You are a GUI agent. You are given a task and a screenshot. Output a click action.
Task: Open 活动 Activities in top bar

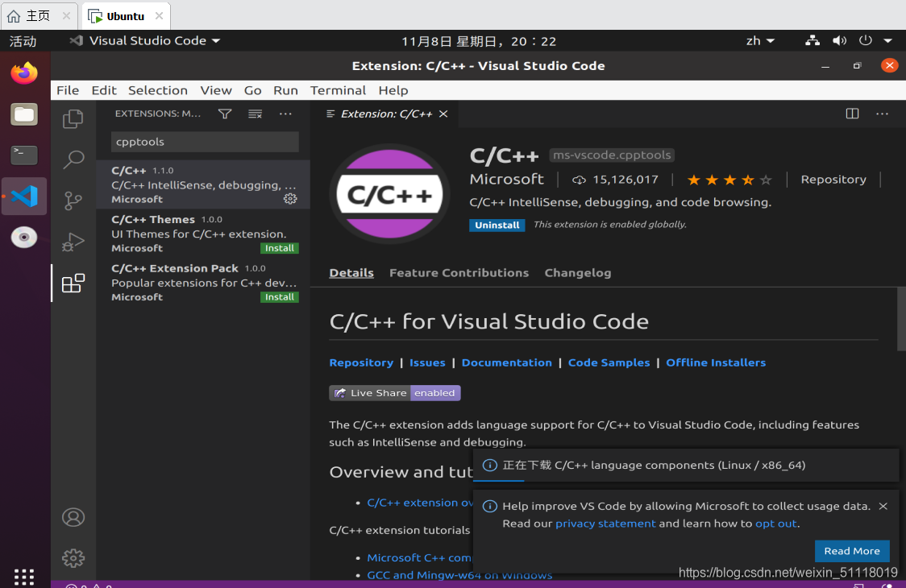[23, 41]
